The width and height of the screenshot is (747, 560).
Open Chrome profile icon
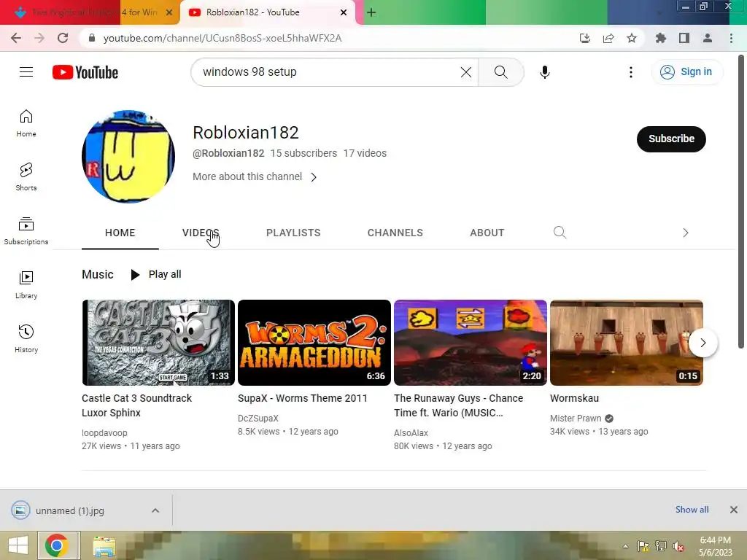[x=708, y=38]
